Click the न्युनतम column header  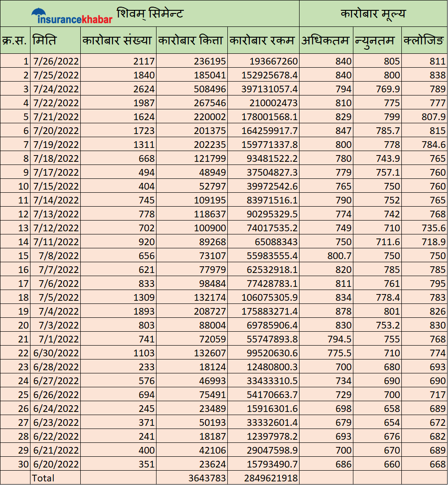pos(377,40)
